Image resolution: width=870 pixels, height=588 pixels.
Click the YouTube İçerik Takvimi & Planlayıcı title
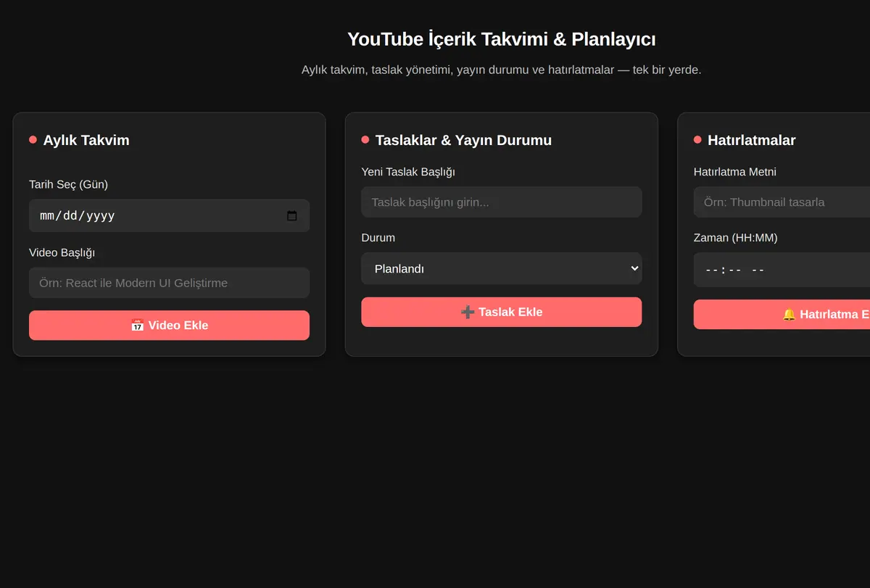(x=502, y=39)
